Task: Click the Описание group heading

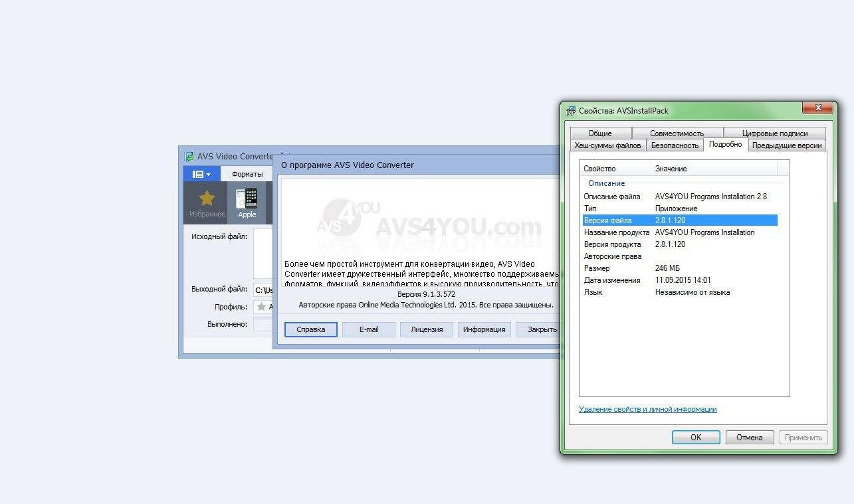Action: [x=606, y=183]
